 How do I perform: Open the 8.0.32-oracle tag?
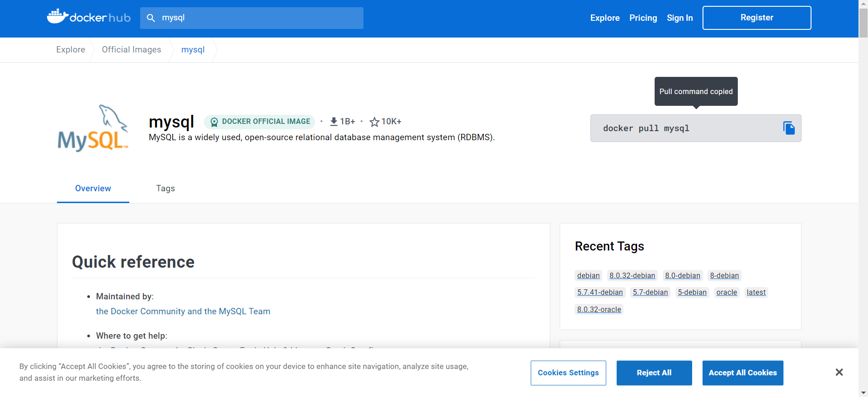coord(599,309)
